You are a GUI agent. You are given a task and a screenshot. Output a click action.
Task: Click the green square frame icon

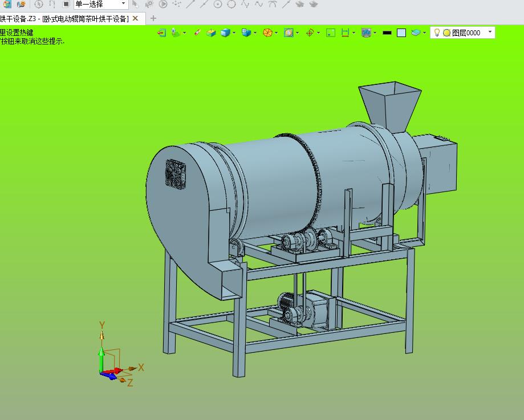(x=331, y=32)
